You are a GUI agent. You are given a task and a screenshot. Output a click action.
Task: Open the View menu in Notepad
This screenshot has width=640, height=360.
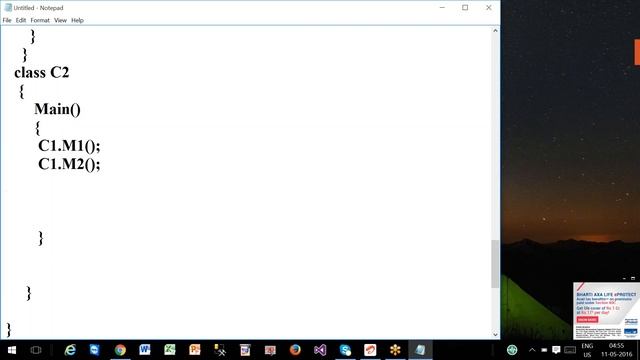click(60, 20)
